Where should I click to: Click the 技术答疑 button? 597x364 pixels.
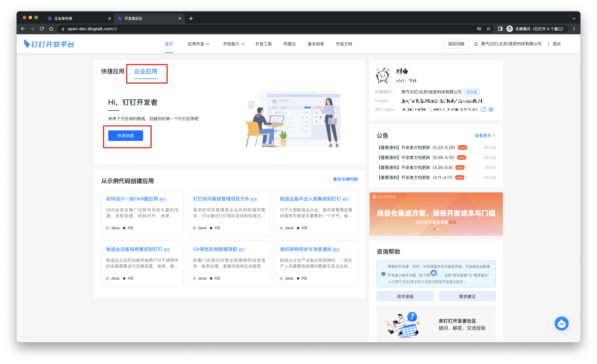tap(405, 296)
